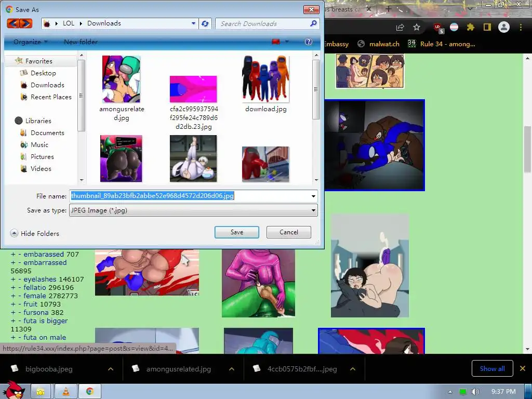Change view with the view icon button
Screen dimensions: 532x399
tap(276, 42)
